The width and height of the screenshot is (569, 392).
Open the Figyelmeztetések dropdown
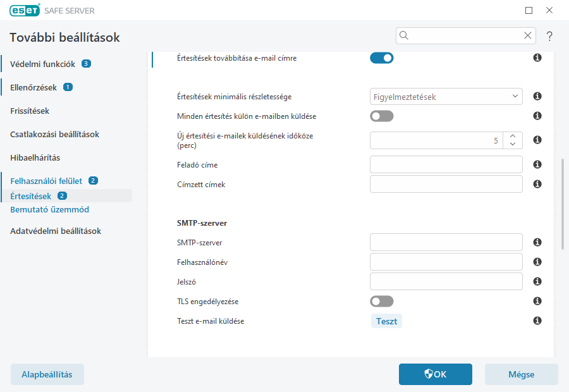446,97
